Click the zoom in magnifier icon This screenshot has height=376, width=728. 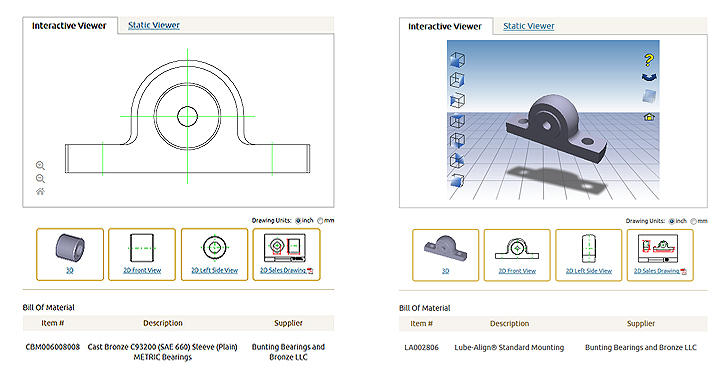coord(40,165)
